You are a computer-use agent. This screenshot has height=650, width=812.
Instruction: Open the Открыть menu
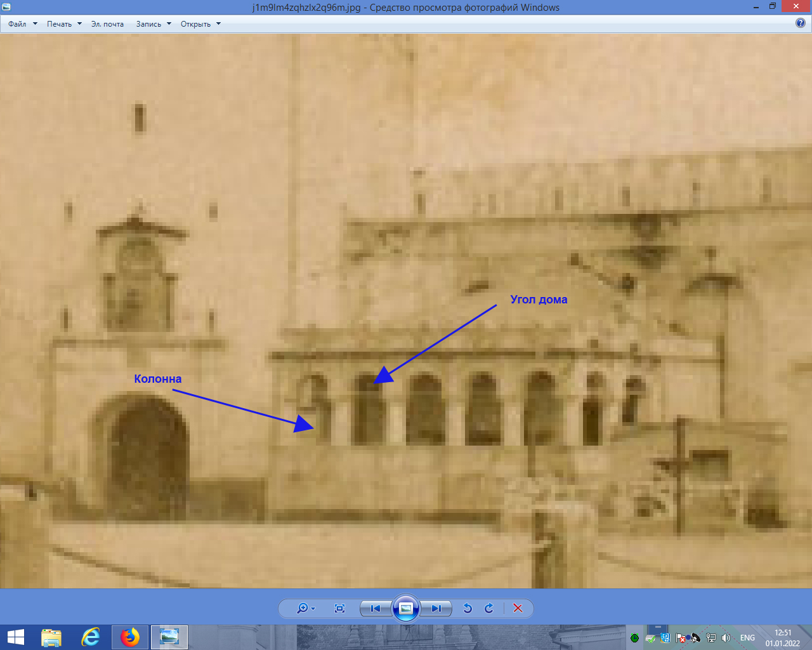200,24
